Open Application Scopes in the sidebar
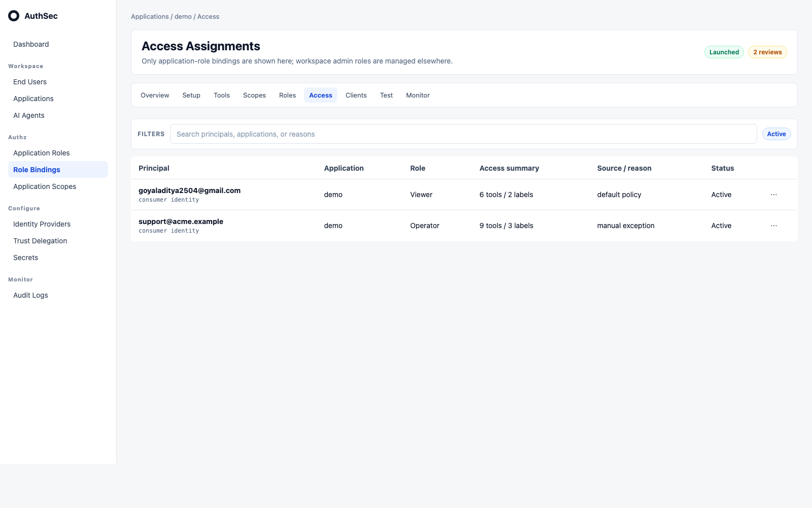This screenshot has width=812, height=508. pyautogui.click(x=58, y=186)
